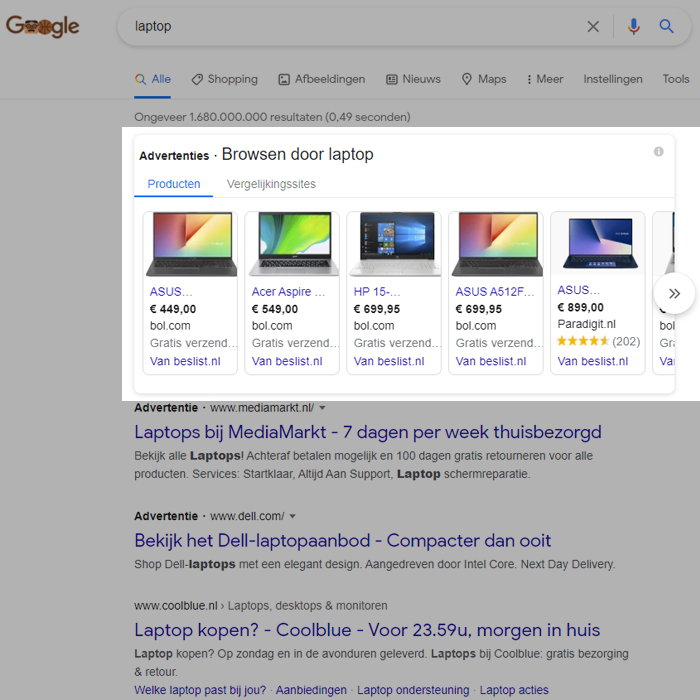Open Welke laptop past bij jou? sitelink
This screenshot has width=700, height=700.
(200, 690)
